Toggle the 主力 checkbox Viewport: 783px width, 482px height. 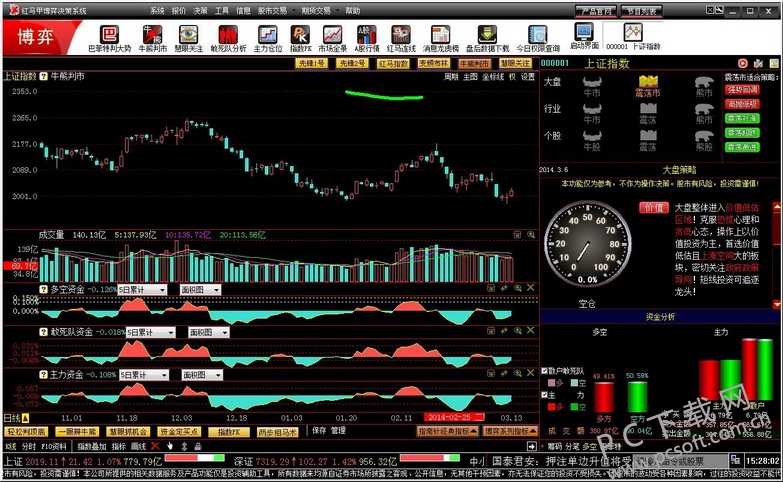pos(545,395)
